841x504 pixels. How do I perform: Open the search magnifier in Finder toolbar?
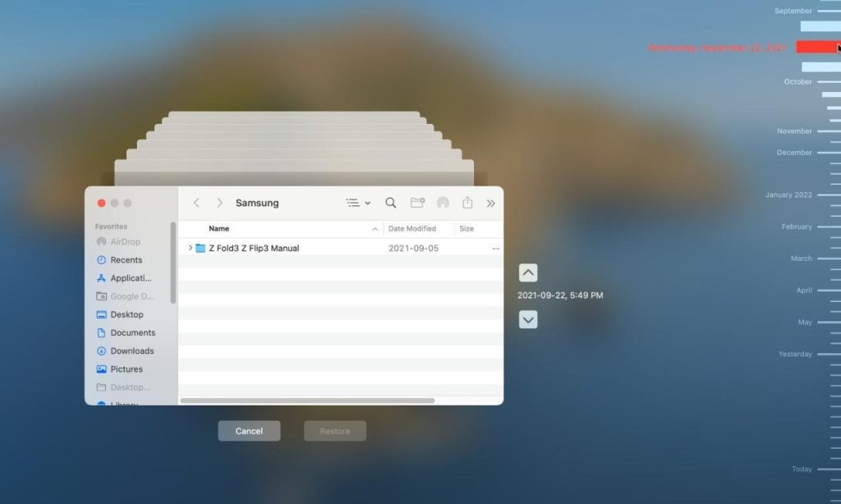click(x=391, y=203)
